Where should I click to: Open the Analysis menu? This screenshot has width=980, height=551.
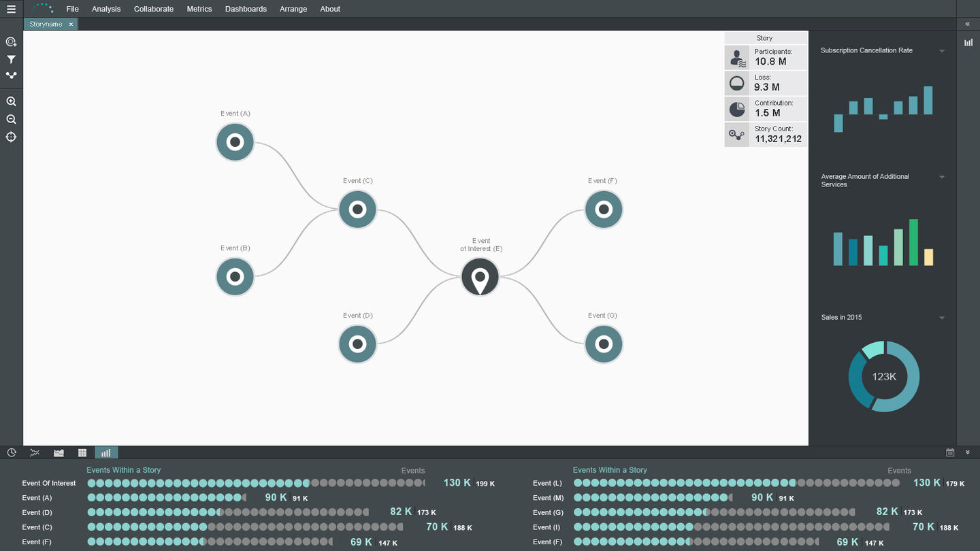tap(106, 9)
